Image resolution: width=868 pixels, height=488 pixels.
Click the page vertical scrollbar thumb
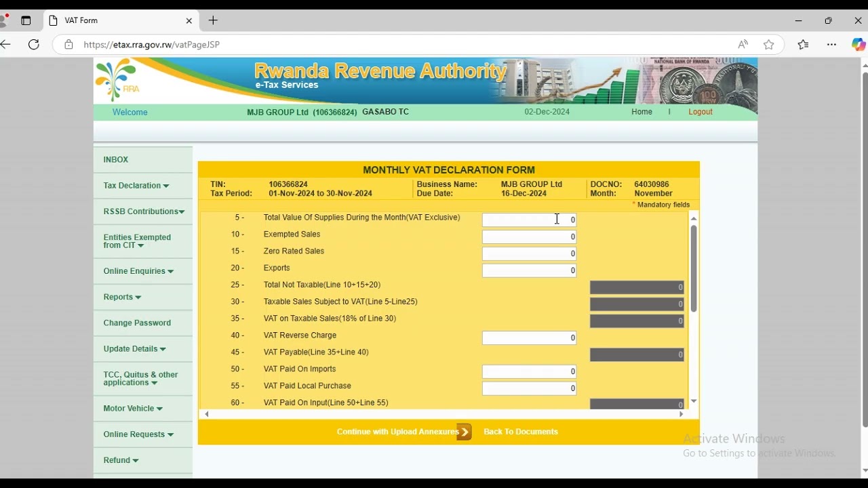tap(865, 249)
